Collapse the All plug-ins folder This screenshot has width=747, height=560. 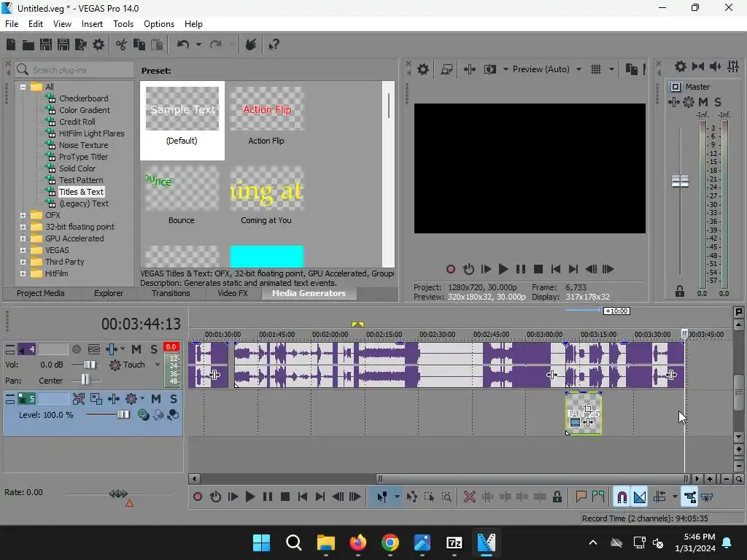[x=23, y=87]
